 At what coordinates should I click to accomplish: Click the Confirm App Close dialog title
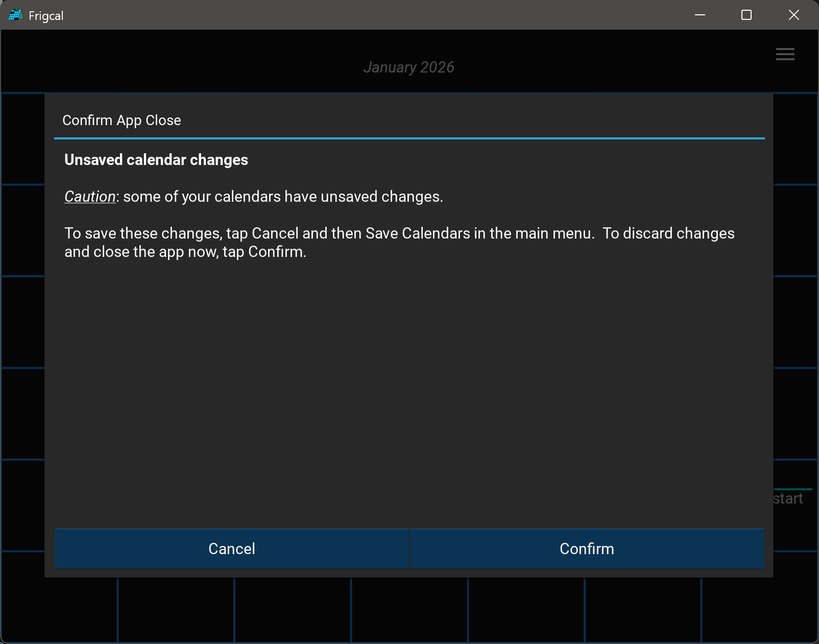pyautogui.click(x=122, y=121)
